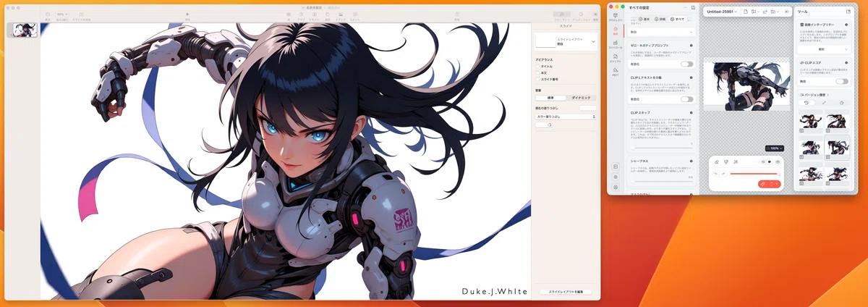Click the history clock icon under バージョン履歴
868x307 pixels.
click(807, 103)
